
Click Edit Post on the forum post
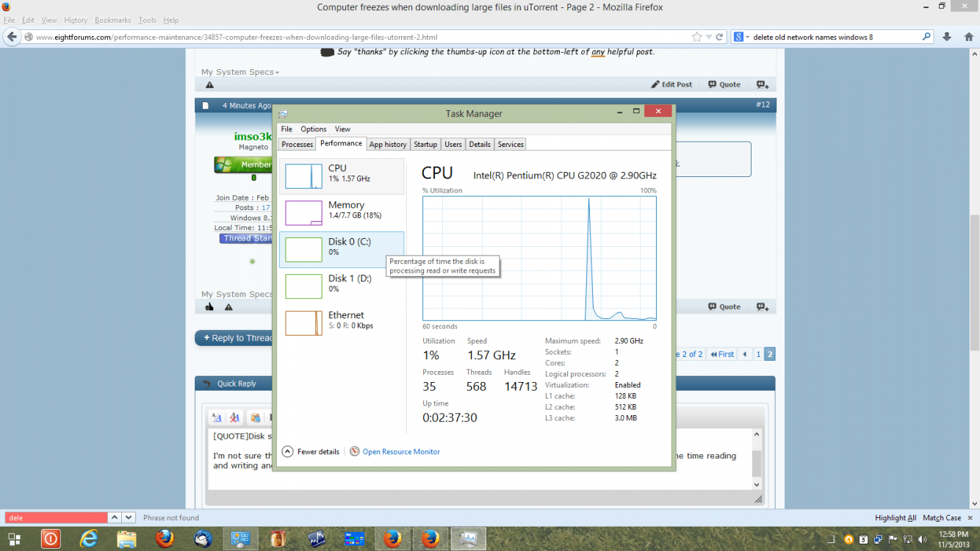[x=671, y=84]
